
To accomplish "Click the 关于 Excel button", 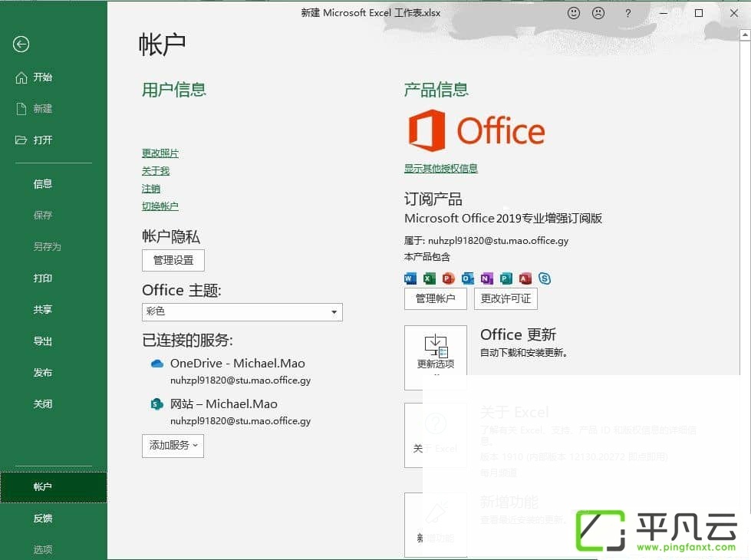I will (436, 435).
